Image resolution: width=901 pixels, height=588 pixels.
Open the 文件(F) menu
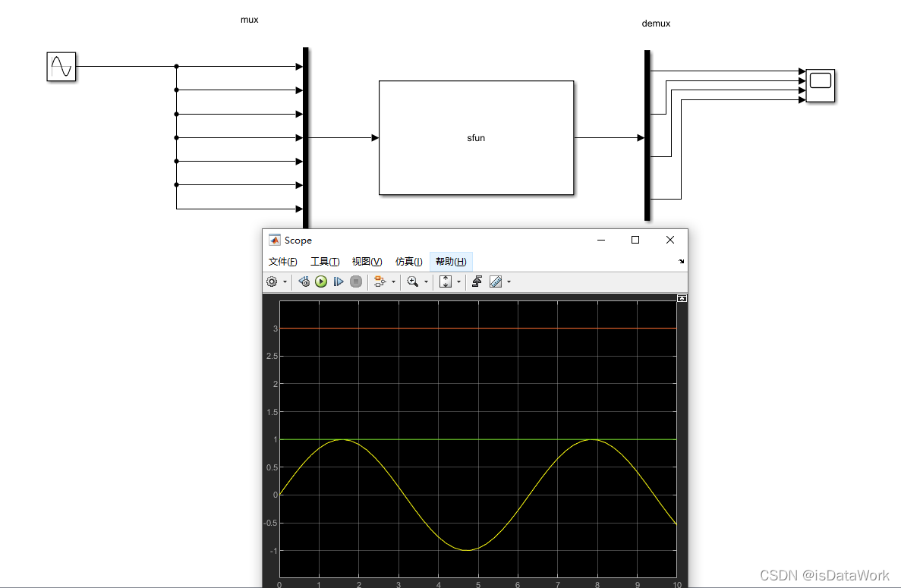282,261
